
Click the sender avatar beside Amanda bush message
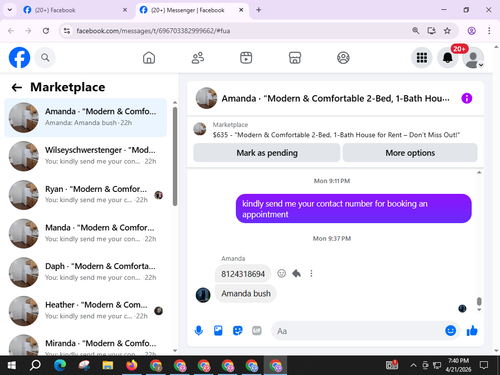point(203,295)
